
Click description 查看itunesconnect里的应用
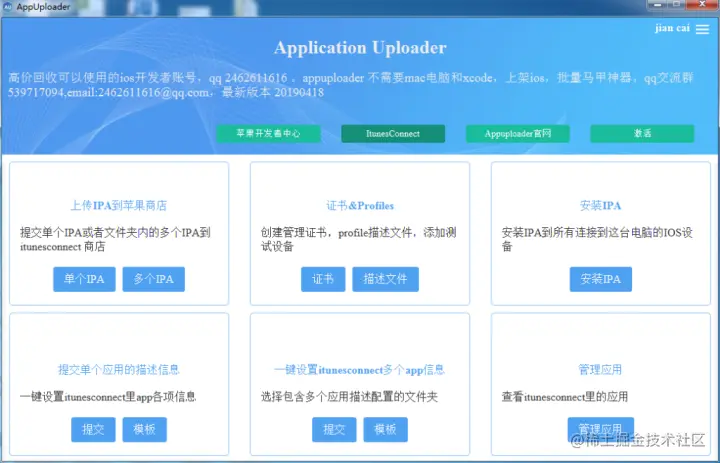(x=565, y=397)
